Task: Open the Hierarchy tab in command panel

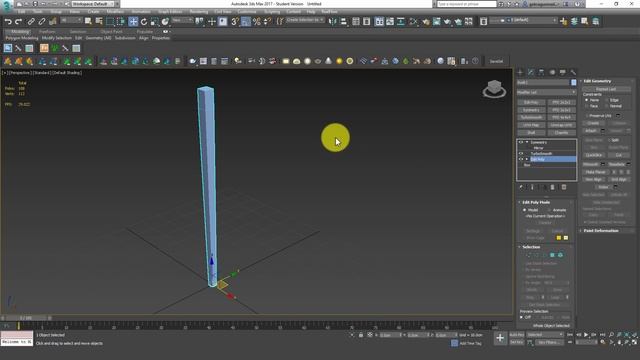Action: pyautogui.click(x=541, y=72)
